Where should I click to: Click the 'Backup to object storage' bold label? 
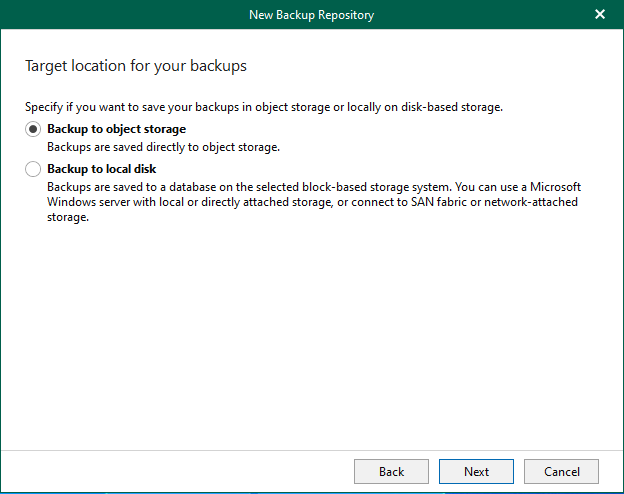(x=116, y=129)
